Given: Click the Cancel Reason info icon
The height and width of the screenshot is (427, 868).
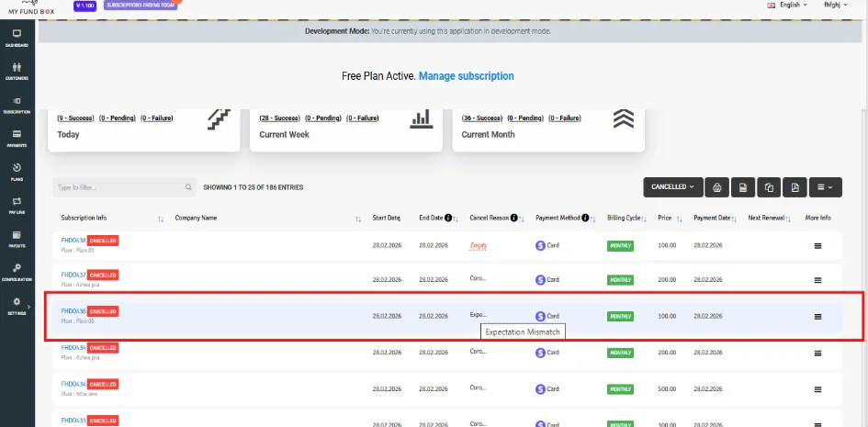Looking at the screenshot, I should point(514,218).
